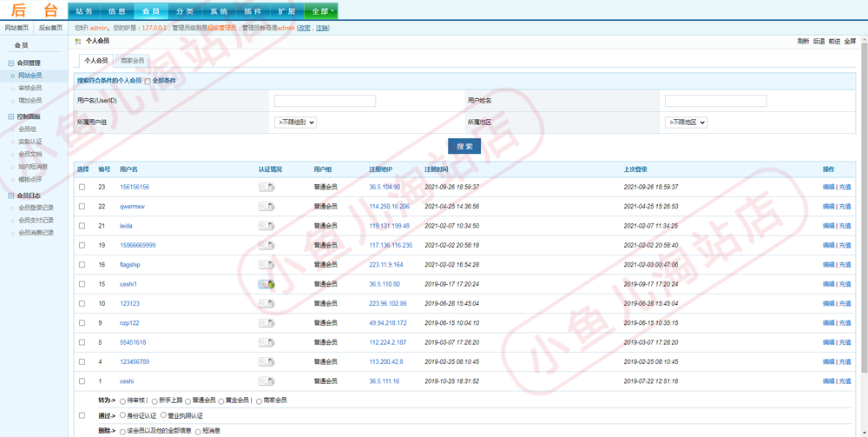Focus the 用户姓名 input field
This screenshot has height=437, width=868.
pyautogui.click(x=716, y=101)
